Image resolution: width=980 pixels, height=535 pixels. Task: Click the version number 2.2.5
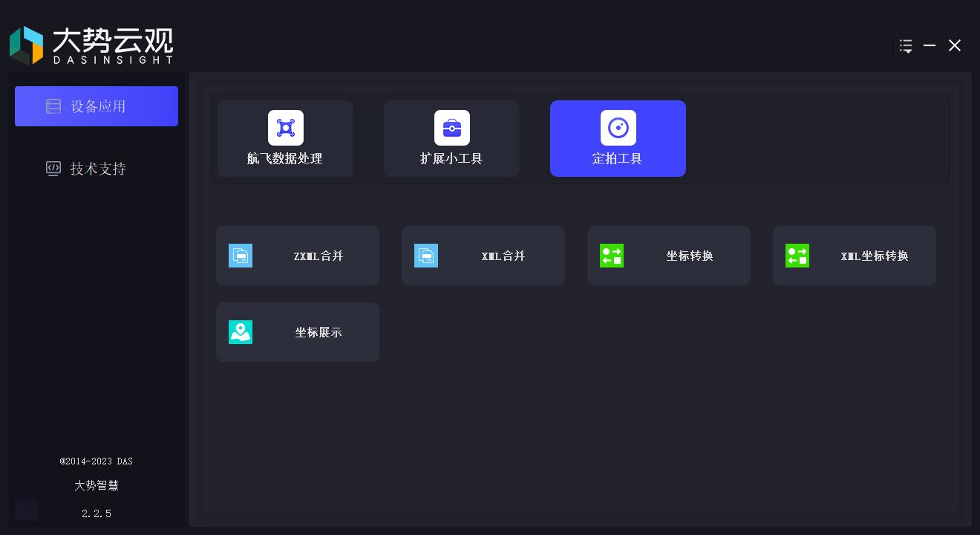(97, 513)
